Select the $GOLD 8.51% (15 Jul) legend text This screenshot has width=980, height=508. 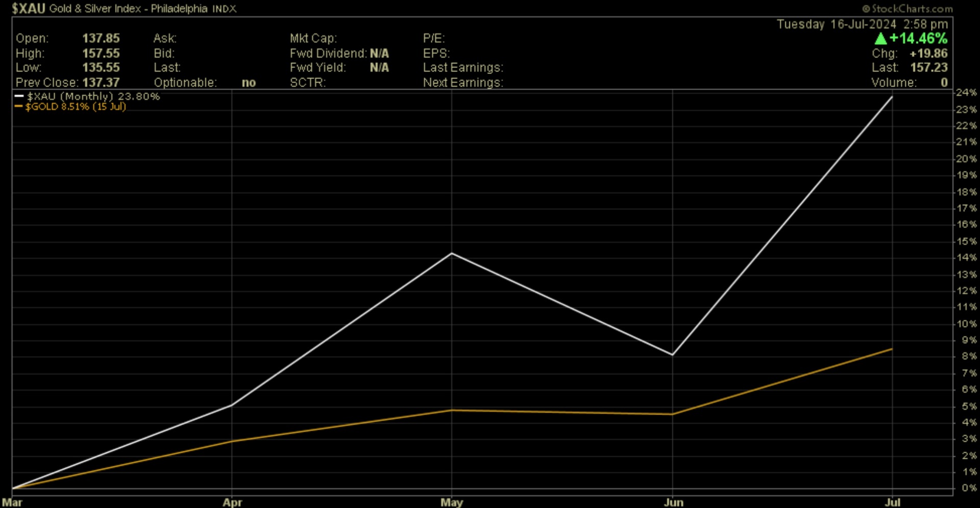[x=76, y=107]
